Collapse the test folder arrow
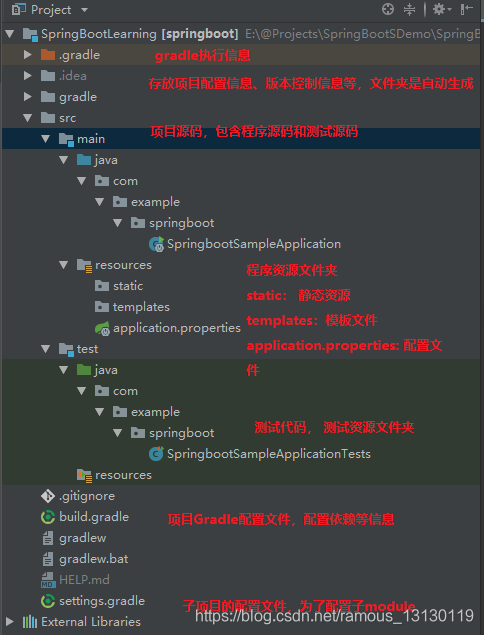The width and height of the screenshot is (484, 635). pos(45,349)
